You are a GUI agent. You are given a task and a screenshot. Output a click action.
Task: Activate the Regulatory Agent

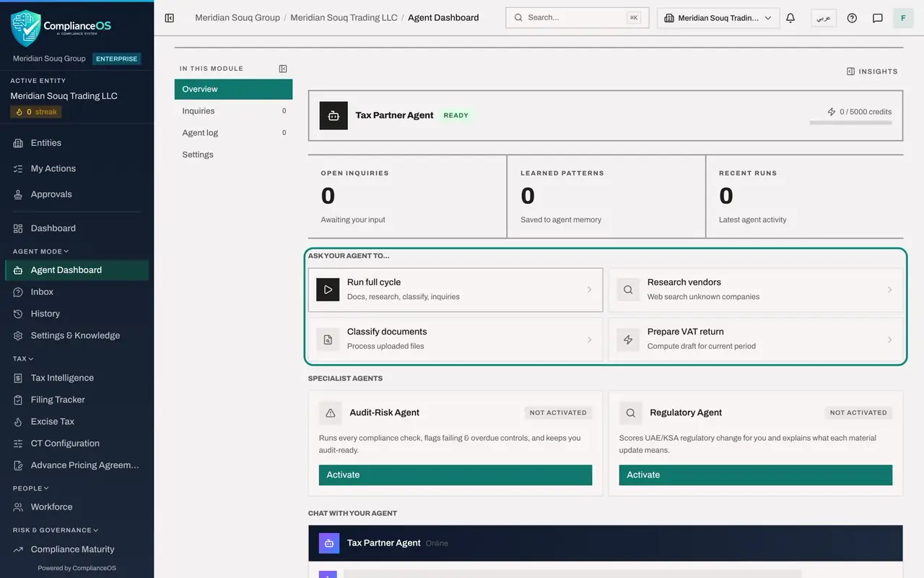coord(756,475)
